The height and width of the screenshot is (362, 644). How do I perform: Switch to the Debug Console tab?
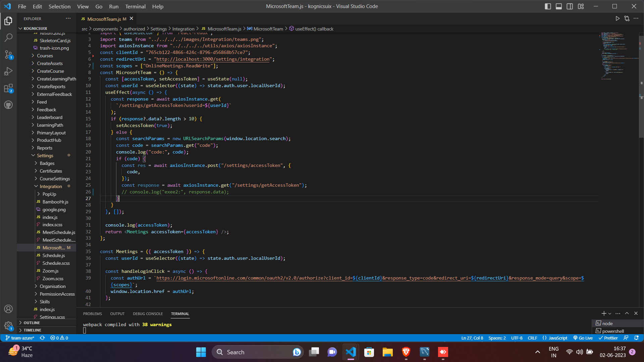pos(148,314)
